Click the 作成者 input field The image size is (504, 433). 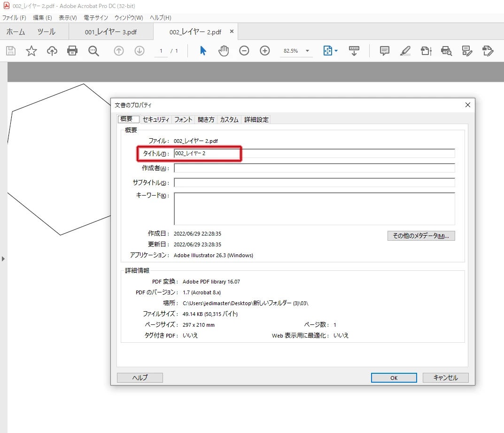point(314,168)
